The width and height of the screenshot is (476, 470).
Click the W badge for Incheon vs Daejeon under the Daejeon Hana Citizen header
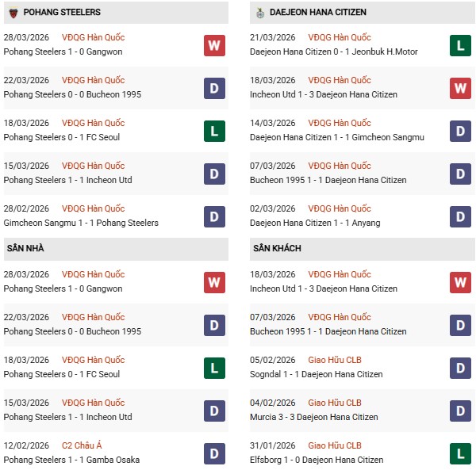point(460,88)
